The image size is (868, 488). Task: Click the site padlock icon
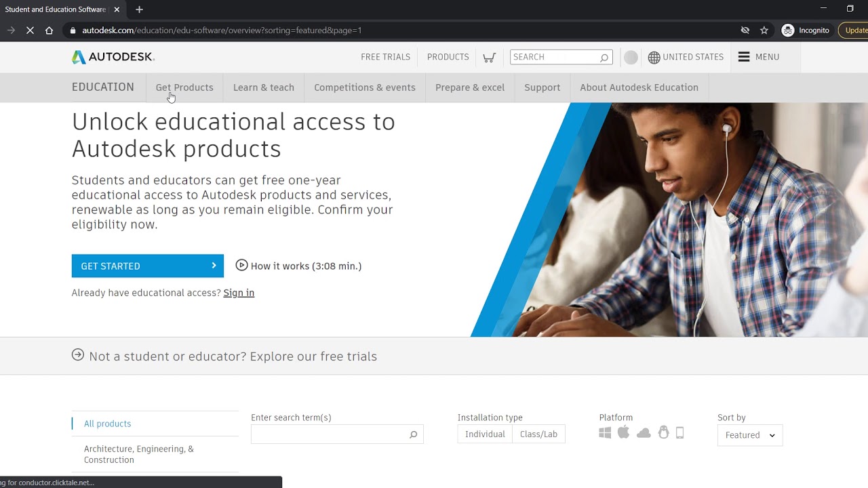[73, 30]
